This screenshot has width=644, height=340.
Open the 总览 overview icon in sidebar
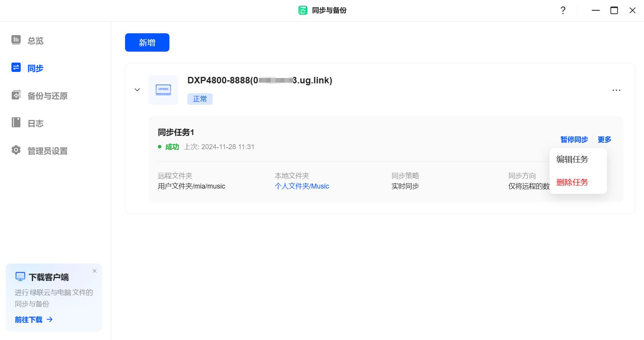coord(16,40)
